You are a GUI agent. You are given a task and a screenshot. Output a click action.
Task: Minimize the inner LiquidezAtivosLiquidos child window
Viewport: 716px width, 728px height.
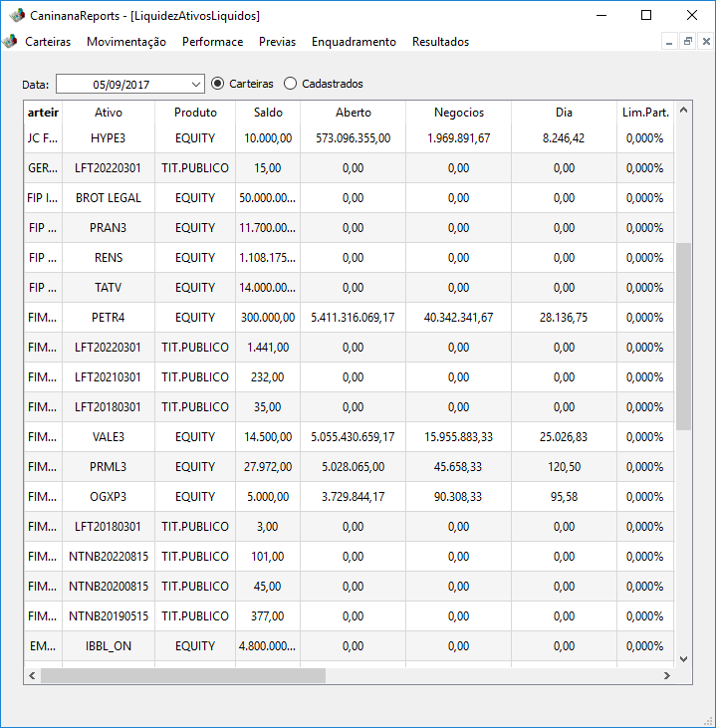tap(669, 42)
